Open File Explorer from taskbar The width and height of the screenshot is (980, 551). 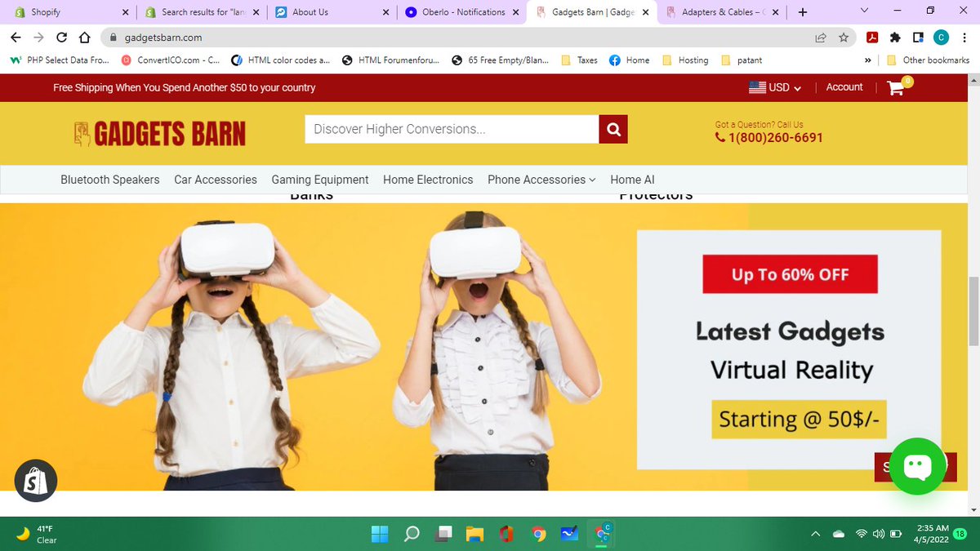474,534
